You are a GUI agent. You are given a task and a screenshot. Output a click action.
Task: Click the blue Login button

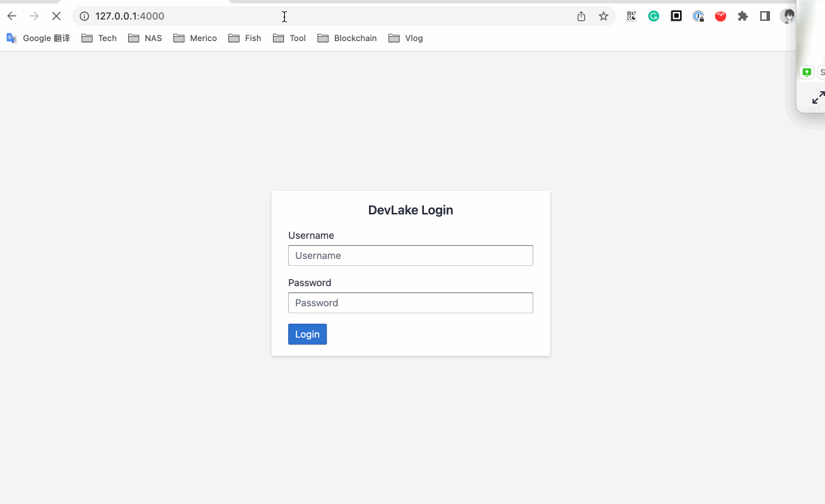[307, 334]
